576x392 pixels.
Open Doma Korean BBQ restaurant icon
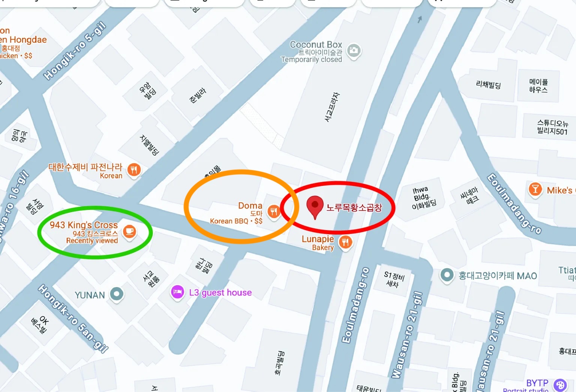[274, 212]
